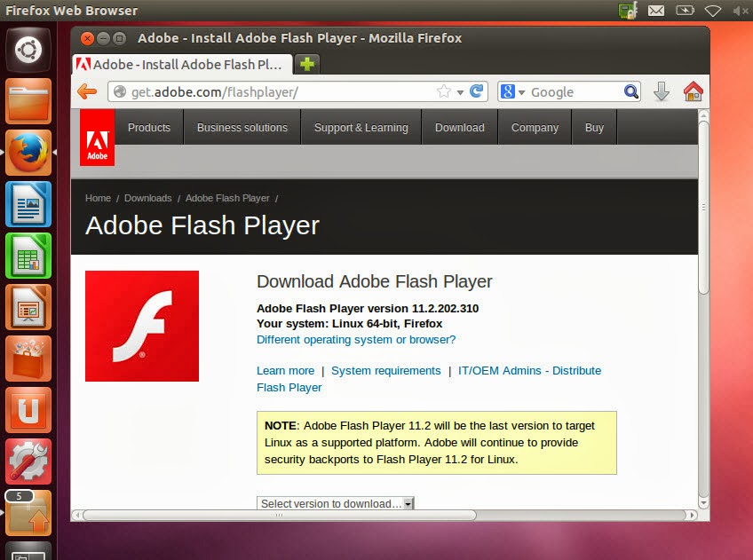This screenshot has height=560, width=753.
Task: Click the magnifier icon in the search bar
Action: point(630,91)
